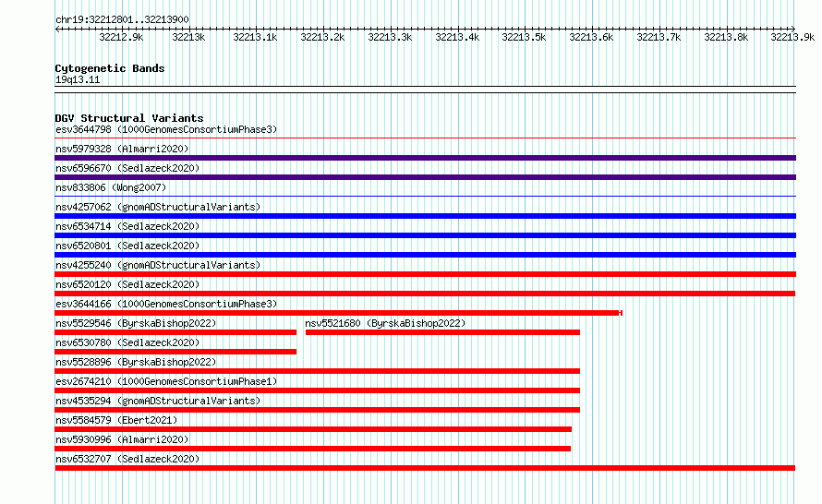The width and height of the screenshot is (822, 504).
Task: Click the red bar under nsv5584579
Action: (x=313, y=429)
